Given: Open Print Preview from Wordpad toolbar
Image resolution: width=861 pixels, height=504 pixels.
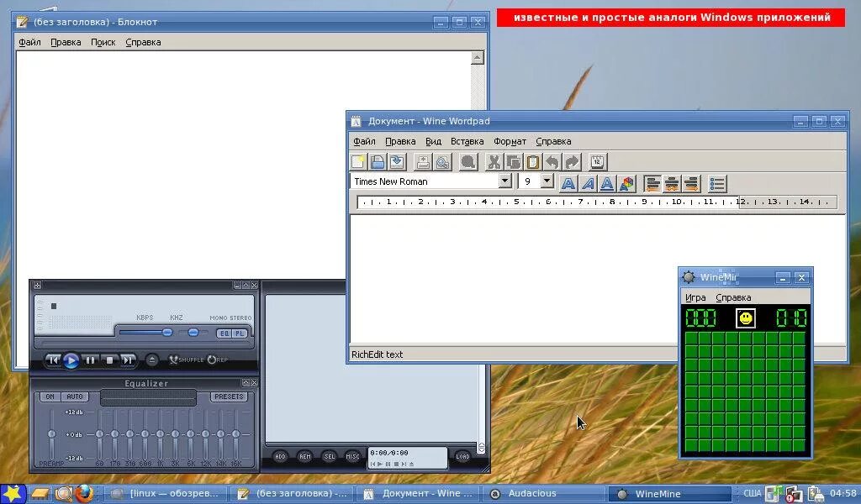Looking at the screenshot, I should [x=442, y=162].
